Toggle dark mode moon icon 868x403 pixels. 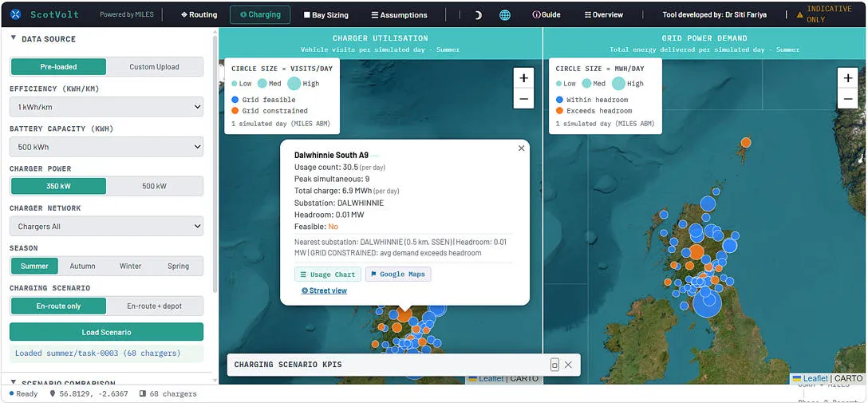pos(478,15)
